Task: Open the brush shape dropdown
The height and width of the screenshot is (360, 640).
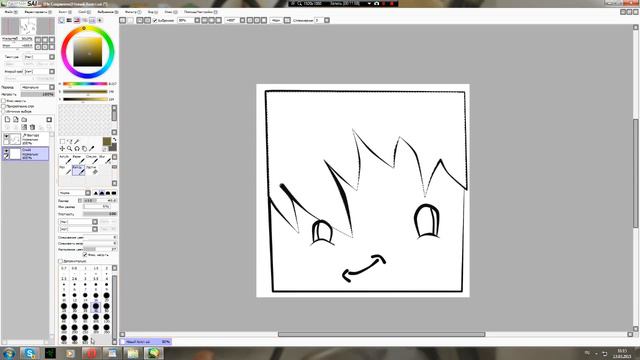Action: [x=78, y=222]
